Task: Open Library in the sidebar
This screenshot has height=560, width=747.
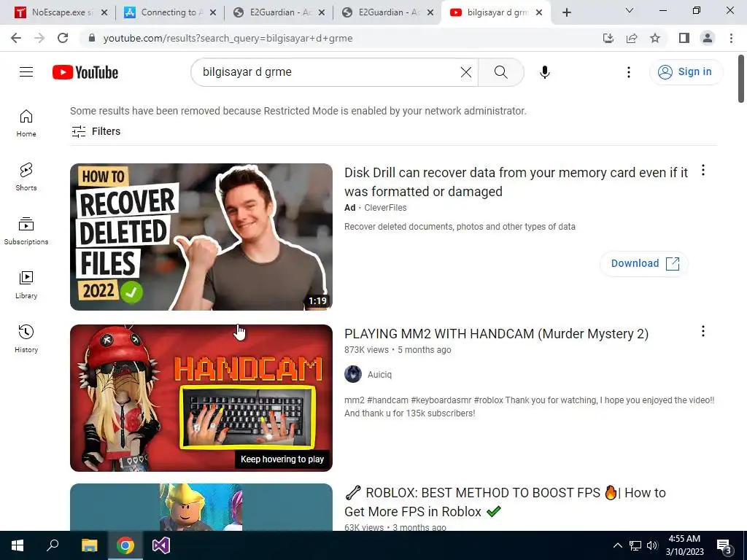Action: (x=26, y=285)
